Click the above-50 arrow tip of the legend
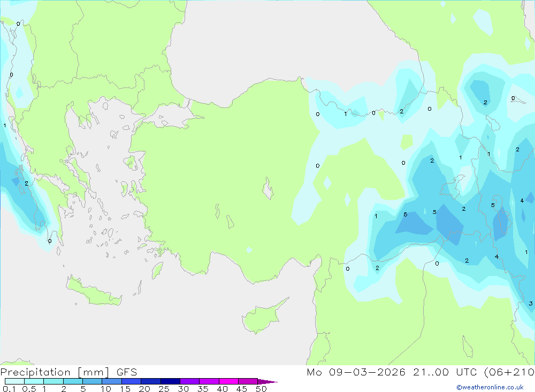Image resolution: width=535 pixels, height=392 pixels. (267, 382)
